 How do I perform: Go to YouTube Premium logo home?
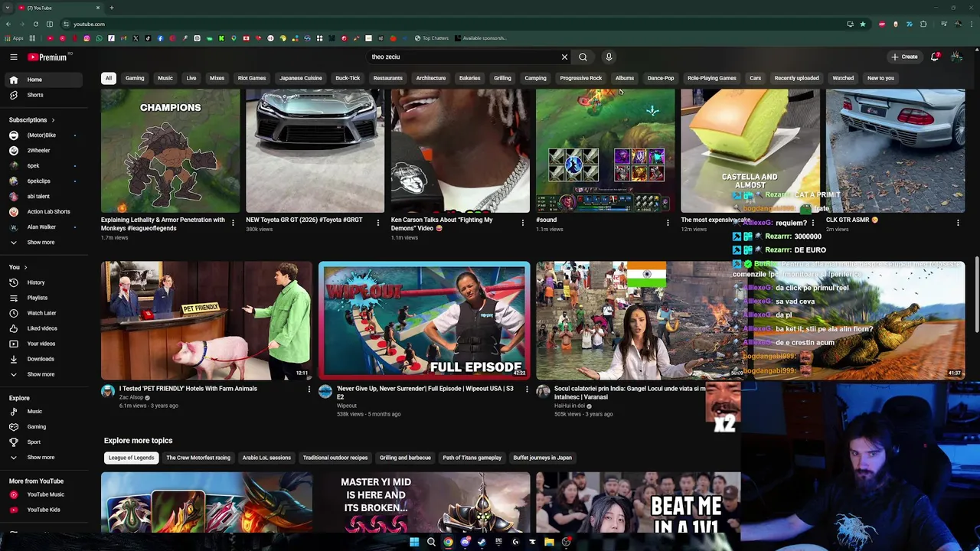point(49,57)
